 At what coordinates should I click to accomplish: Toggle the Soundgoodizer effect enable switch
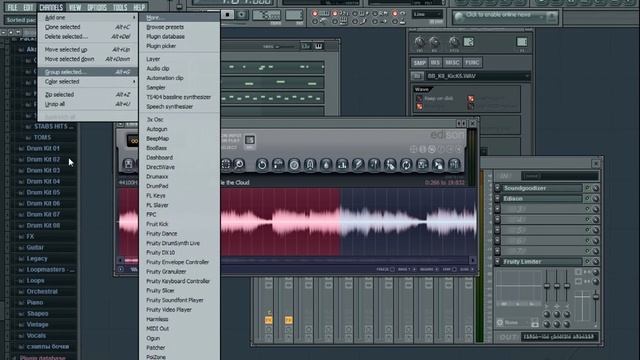coord(588,188)
